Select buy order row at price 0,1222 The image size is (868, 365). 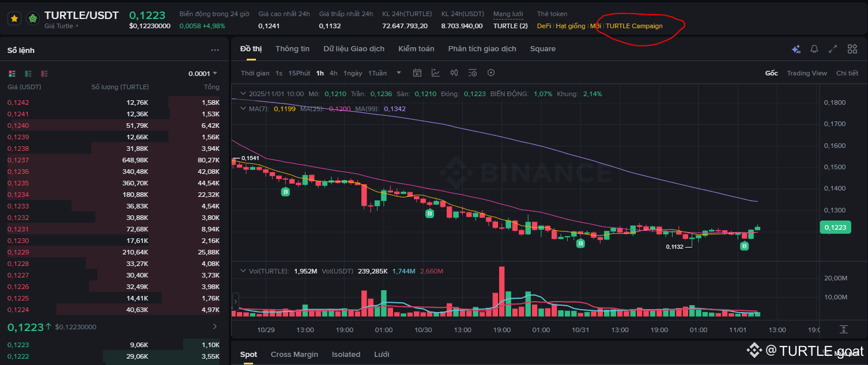(x=114, y=356)
